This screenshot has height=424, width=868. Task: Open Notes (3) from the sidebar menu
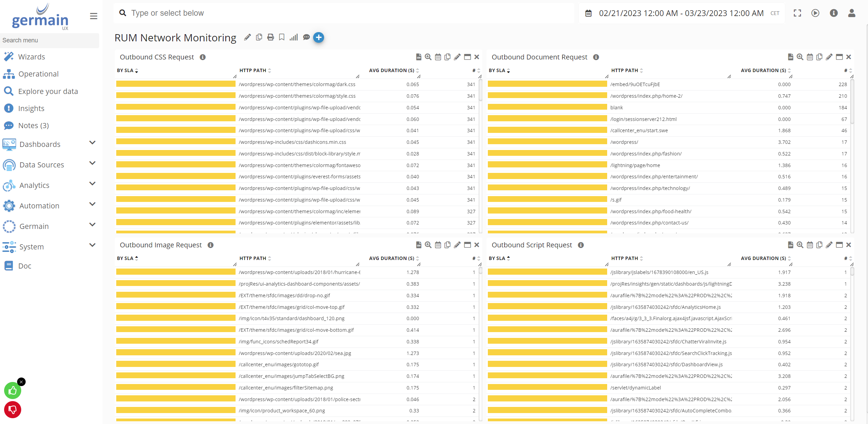pos(34,125)
